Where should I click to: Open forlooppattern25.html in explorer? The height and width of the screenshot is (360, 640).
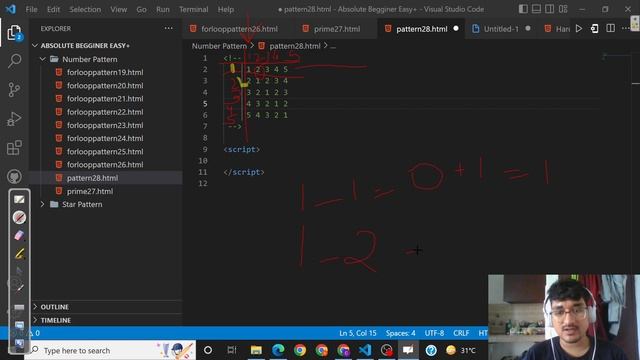(x=105, y=151)
